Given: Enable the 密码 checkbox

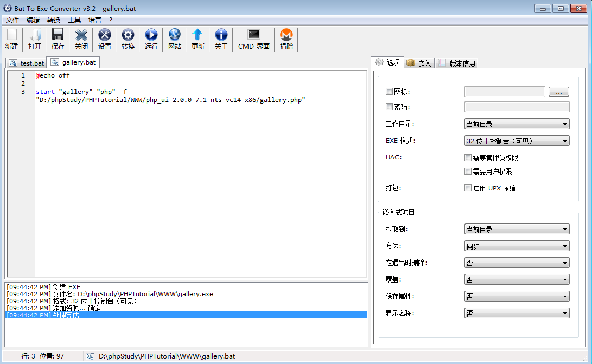Looking at the screenshot, I should [x=389, y=107].
